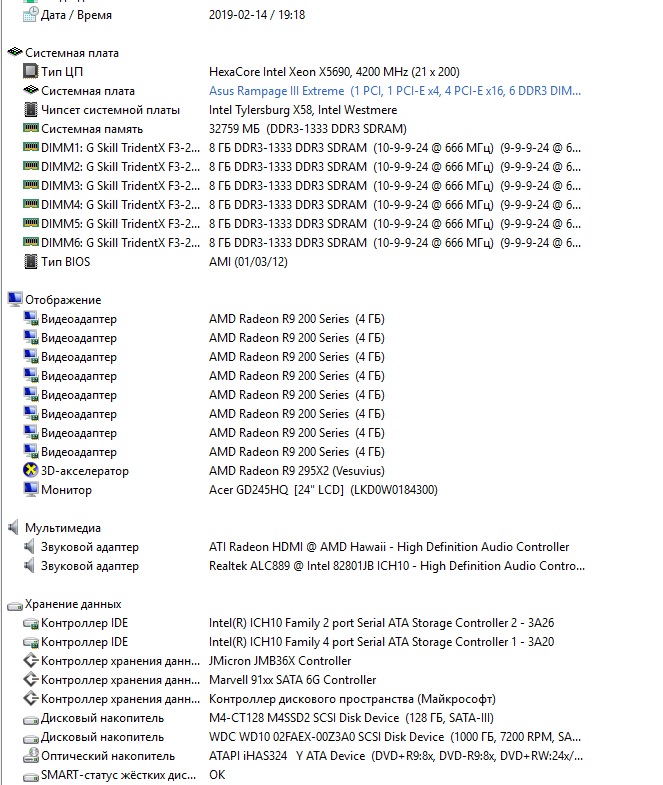This screenshot has height=785, width=663.
Task: Select the Чипсет системной платы label
Action: tap(110, 110)
